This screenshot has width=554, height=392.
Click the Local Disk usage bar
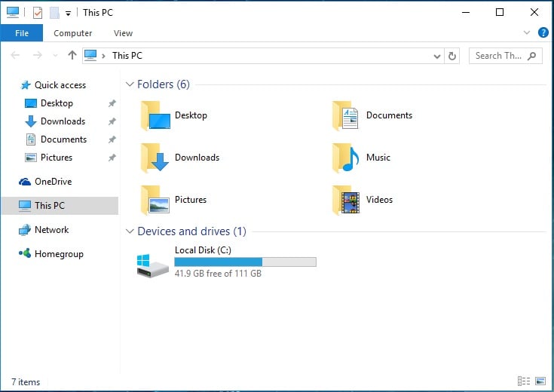245,262
